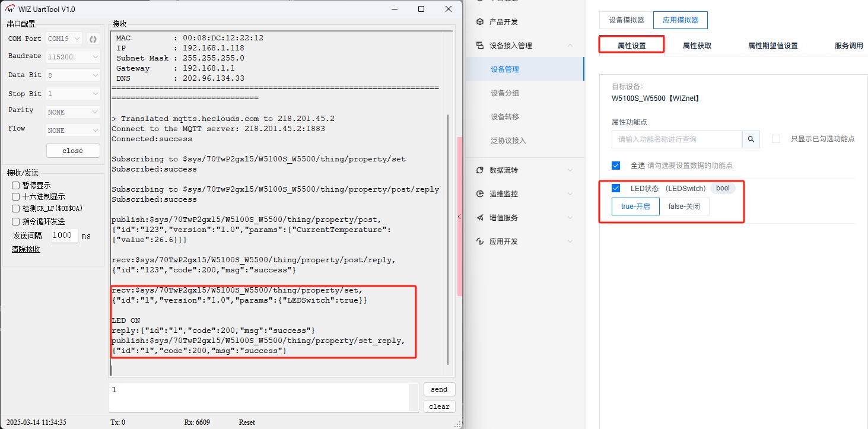Viewport: 868px width, 429px height.
Task: Click the send button
Action: pyautogui.click(x=439, y=389)
